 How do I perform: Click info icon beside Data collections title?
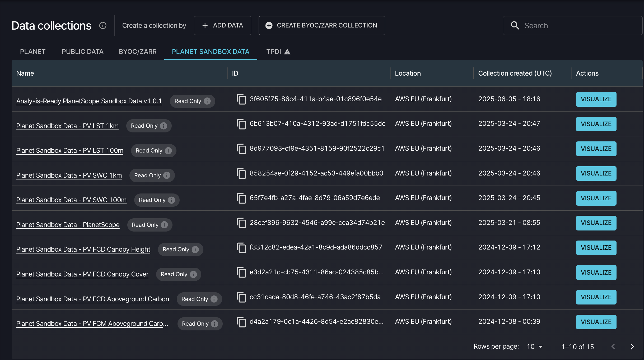pos(103,25)
